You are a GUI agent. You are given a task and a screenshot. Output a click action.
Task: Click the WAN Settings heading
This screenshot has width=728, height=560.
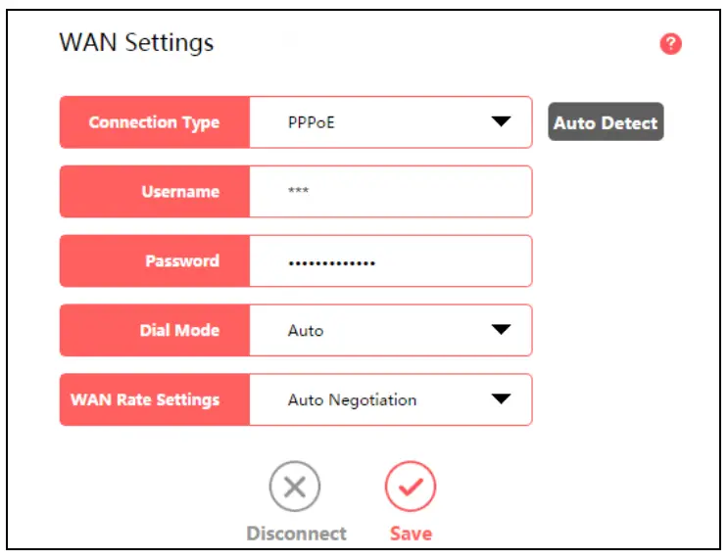(136, 42)
